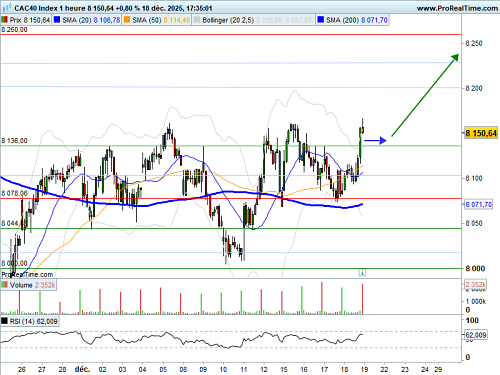Click the blue SMA (200) legend swatch
Image resolution: width=500 pixels, height=375 pixels.
(x=320, y=20)
